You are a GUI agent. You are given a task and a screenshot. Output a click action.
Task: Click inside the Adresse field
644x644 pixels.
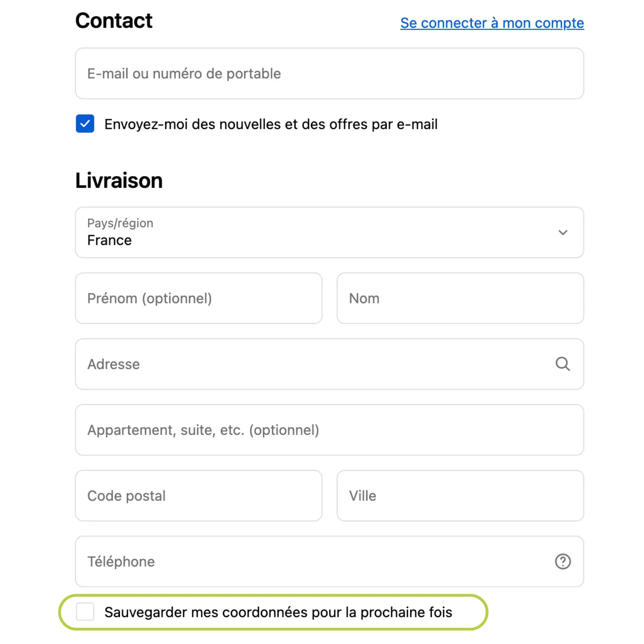(x=313, y=364)
